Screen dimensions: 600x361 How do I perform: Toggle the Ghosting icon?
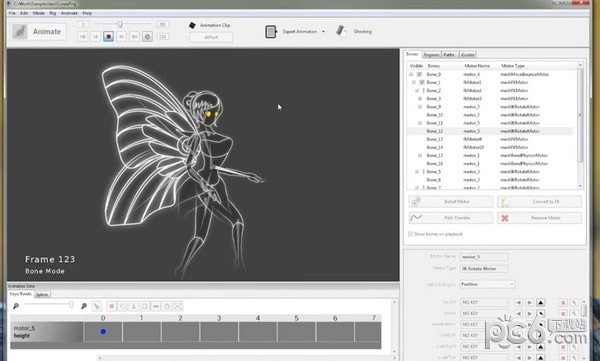(x=341, y=31)
